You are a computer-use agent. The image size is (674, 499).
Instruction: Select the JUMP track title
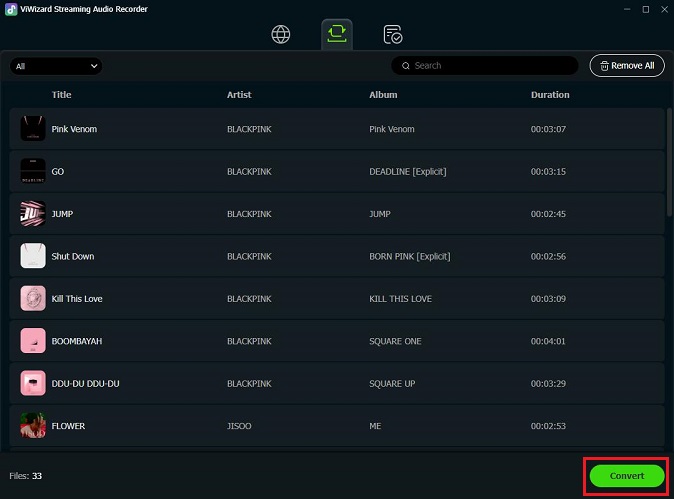(62, 214)
